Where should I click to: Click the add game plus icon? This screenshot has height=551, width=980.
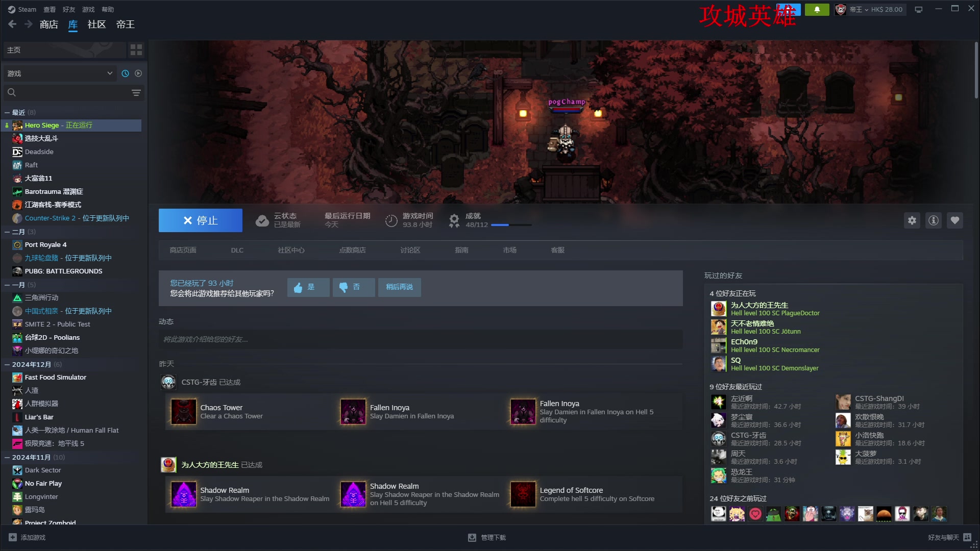tap(13, 537)
